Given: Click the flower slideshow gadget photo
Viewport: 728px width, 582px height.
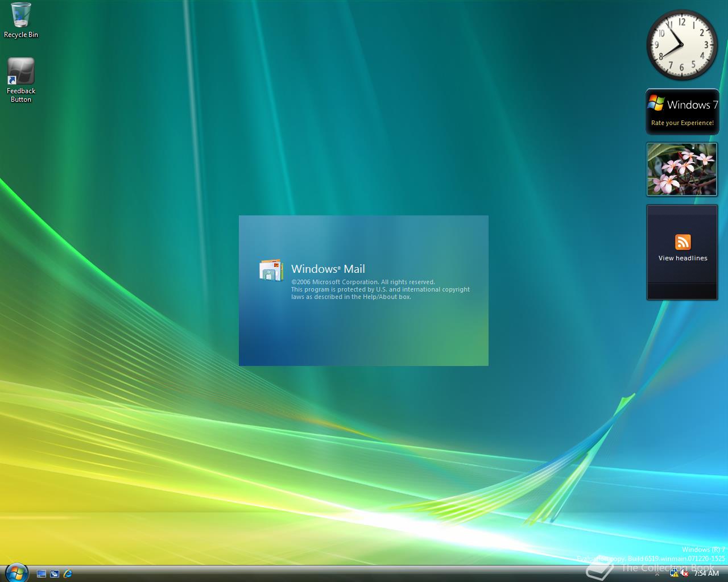Looking at the screenshot, I should click(682, 169).
